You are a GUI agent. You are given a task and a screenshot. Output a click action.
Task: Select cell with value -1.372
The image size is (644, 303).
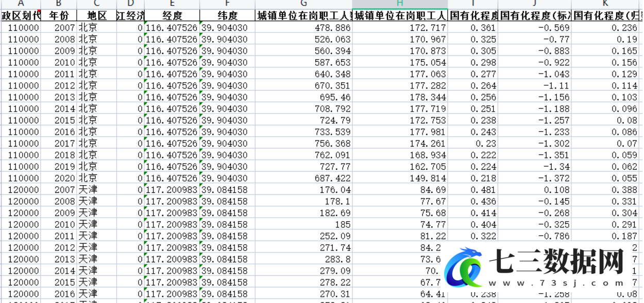point(534,178)
